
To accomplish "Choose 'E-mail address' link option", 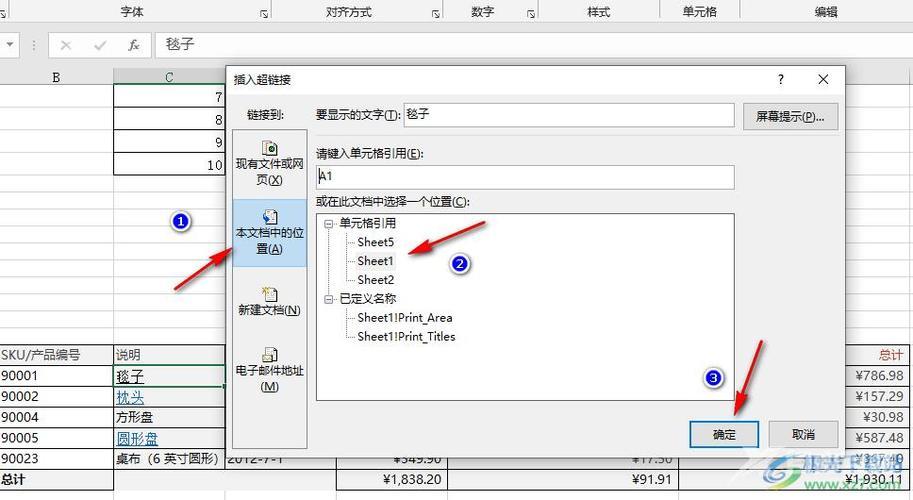I will coord(269,370).
